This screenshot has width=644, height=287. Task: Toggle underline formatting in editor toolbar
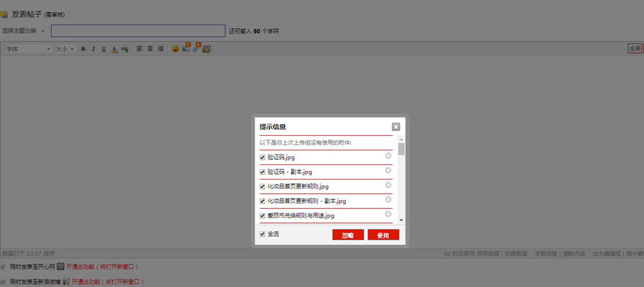pyautogui.click(x=104, y=49)
